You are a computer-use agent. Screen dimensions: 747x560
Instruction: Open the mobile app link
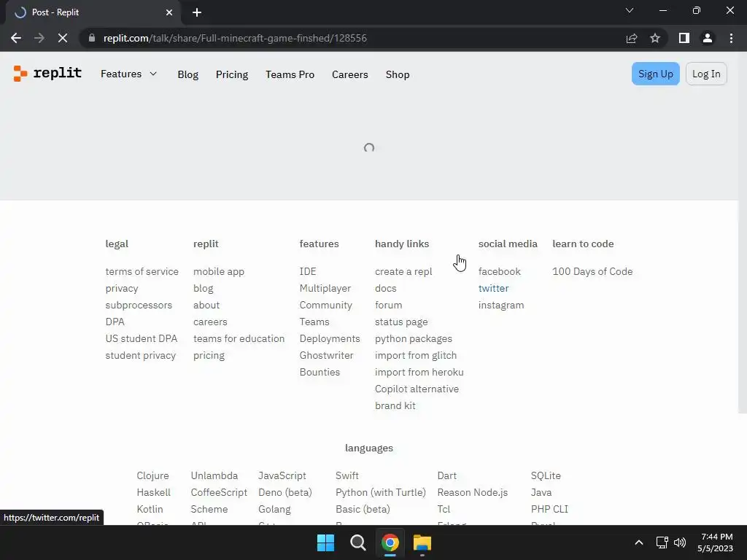click(219, 271)
